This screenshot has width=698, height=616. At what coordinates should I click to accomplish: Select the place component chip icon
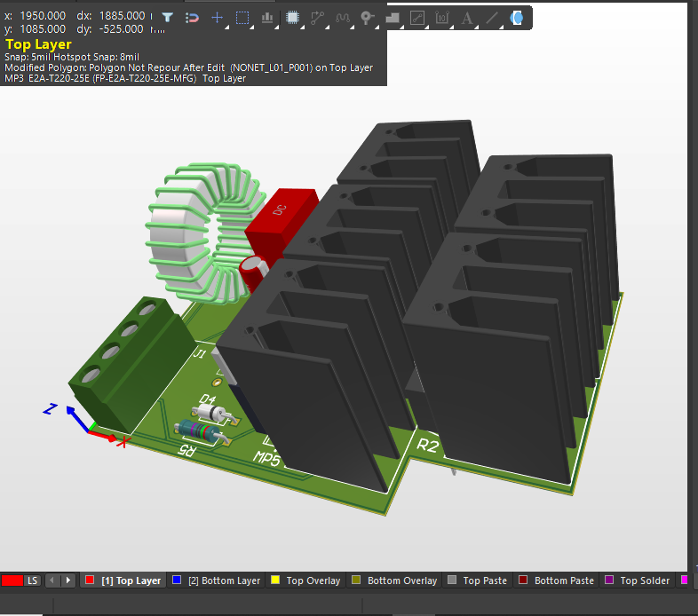click(292, 18)
